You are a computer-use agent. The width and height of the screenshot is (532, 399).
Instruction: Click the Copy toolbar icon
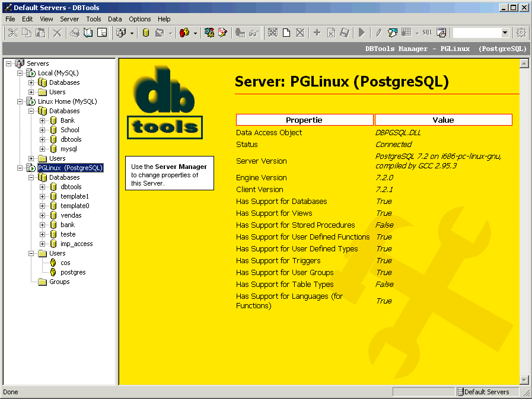pos(27,33)
